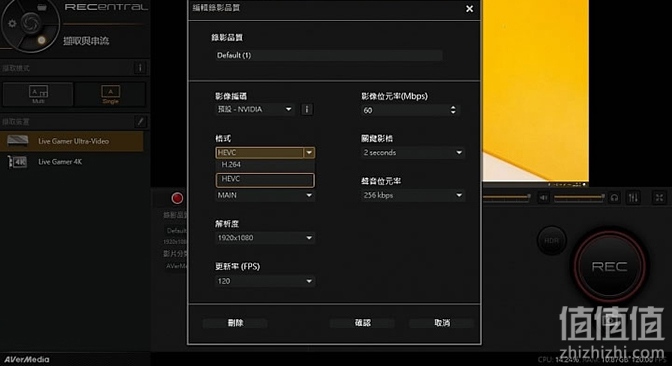This screenshot has height=366, width=672.
Task: Mute the speaker volume icon
Action: [543, 198]
